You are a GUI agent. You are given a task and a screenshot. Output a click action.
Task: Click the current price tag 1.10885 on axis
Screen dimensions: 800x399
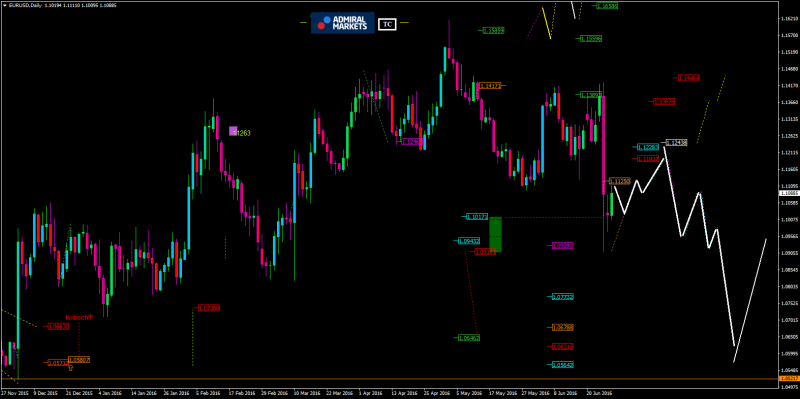coord(789,194)
